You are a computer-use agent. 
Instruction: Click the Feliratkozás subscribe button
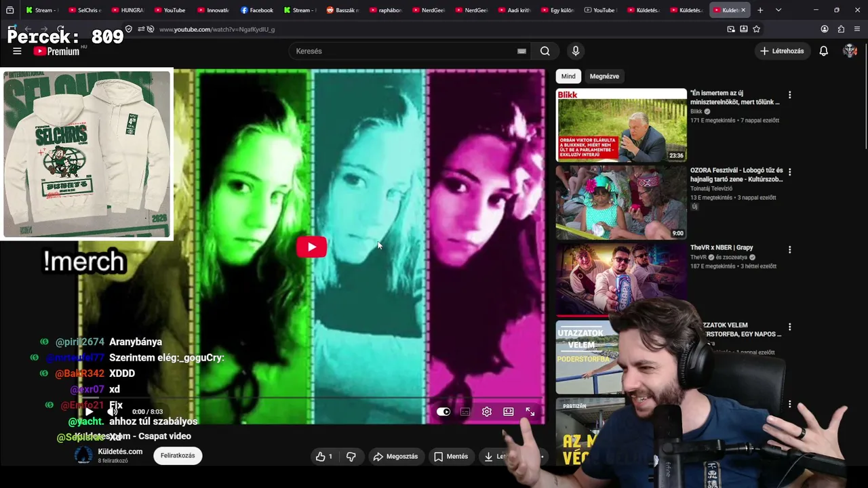pos(178,455)
